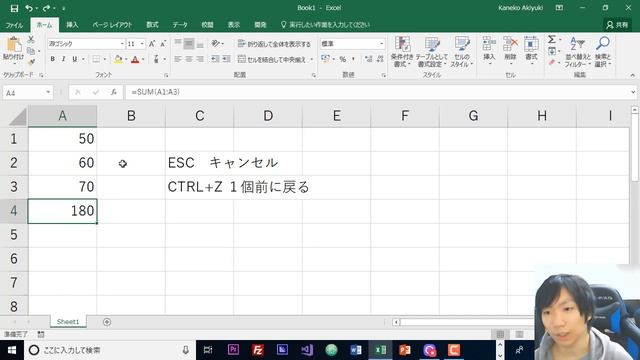
Task: Switch to the Insert tab
Action: click(72, 25)
